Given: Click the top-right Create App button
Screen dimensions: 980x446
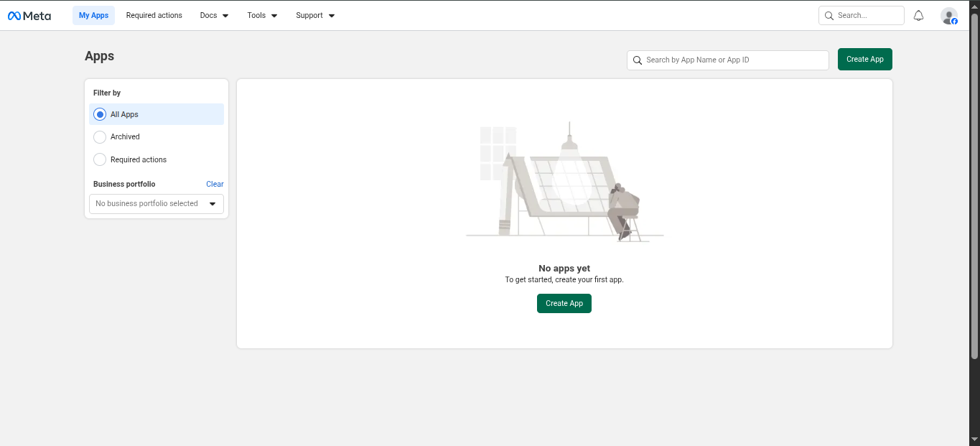Looking at the screenshot, I should click(x=864, y=60).
